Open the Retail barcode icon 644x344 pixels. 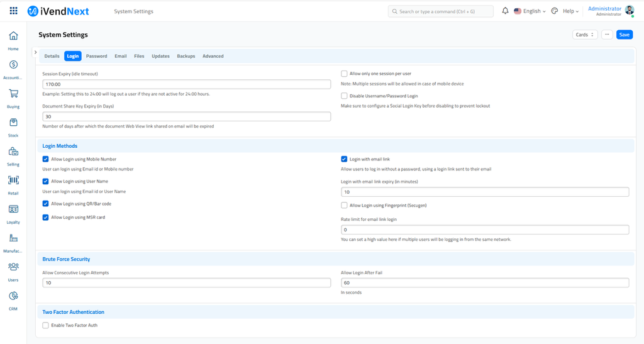click(x=13, y=180)
